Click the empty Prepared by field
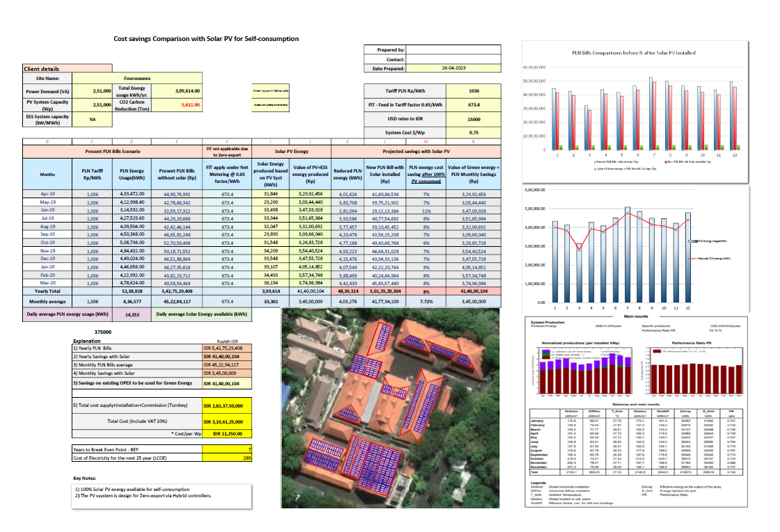The image size is (780, 532). (453, 50)
